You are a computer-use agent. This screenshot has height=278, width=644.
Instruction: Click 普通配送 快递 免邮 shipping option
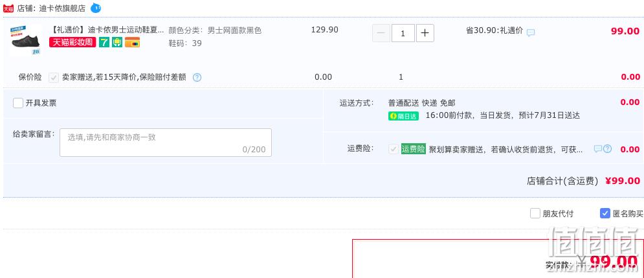pyautogui.click(x=422, y=103)
